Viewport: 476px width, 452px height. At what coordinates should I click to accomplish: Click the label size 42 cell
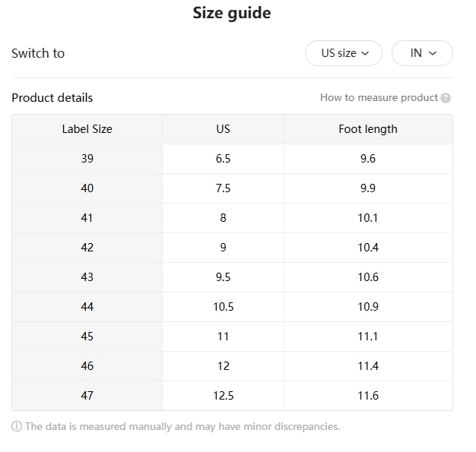click(87, 248)
